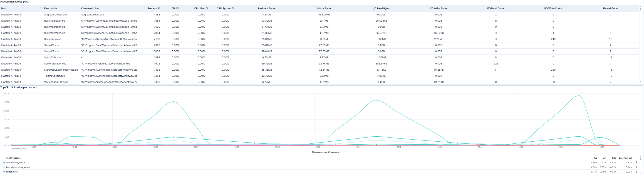The image size is (644, 175).
Task: Click the Process ID 7984 cell
Action: (x=157, y=33)
